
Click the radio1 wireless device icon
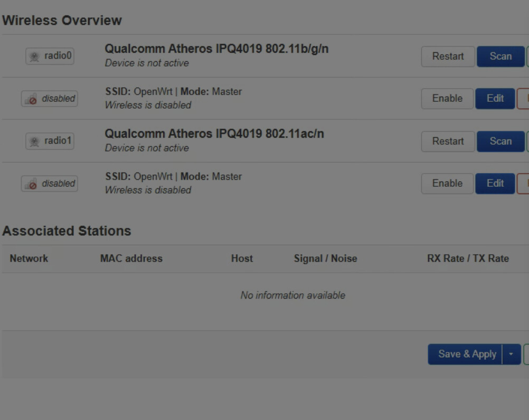[34, 141]
